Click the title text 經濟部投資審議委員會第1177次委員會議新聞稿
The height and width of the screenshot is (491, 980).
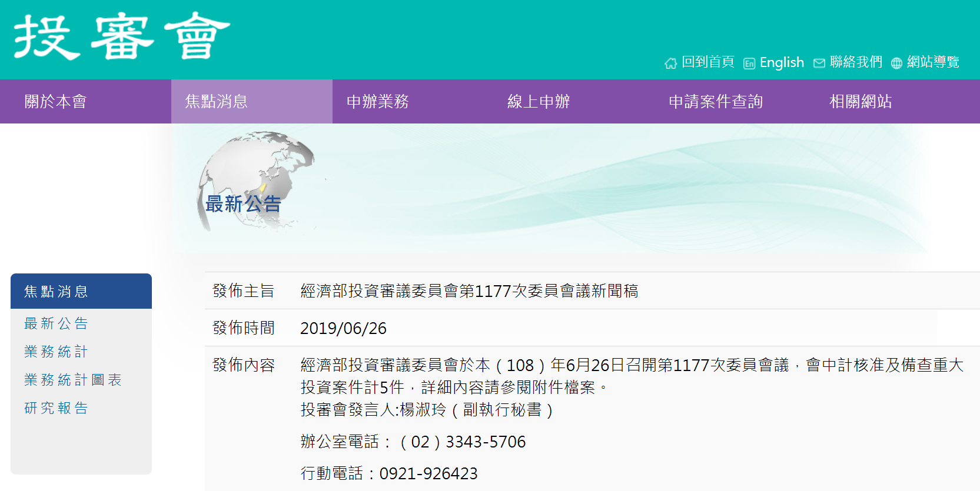click(469, 291)
